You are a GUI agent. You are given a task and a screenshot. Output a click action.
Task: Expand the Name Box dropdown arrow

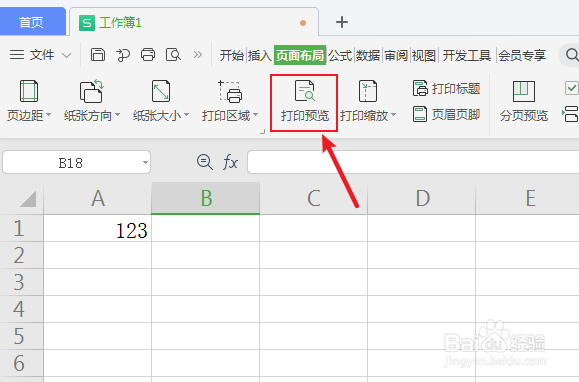[x=145, y=162]
